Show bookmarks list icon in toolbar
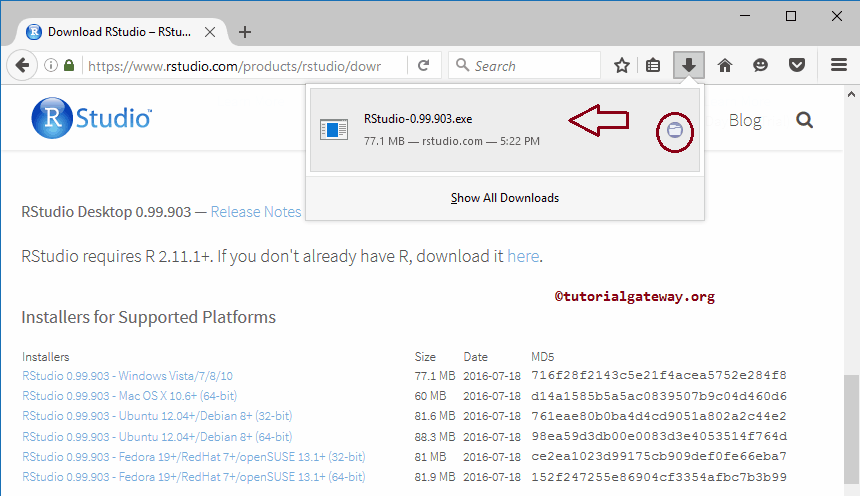 653,66
